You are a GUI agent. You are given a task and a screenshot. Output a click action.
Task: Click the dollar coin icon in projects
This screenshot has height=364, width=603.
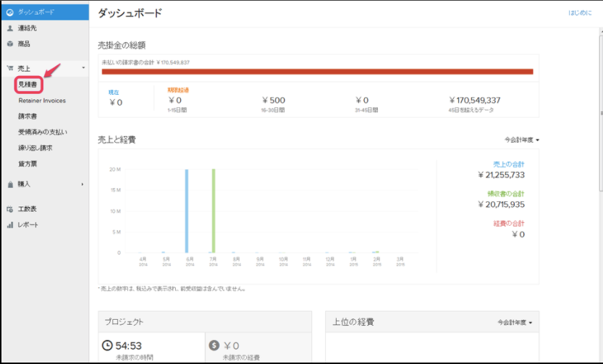tap(214, 345)
